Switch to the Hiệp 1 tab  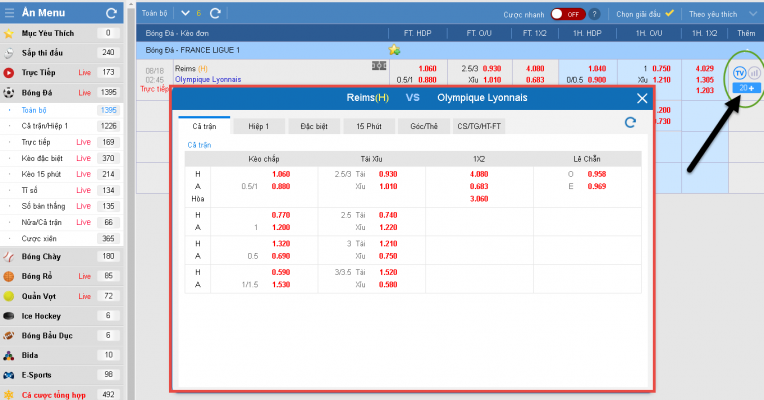259,126
